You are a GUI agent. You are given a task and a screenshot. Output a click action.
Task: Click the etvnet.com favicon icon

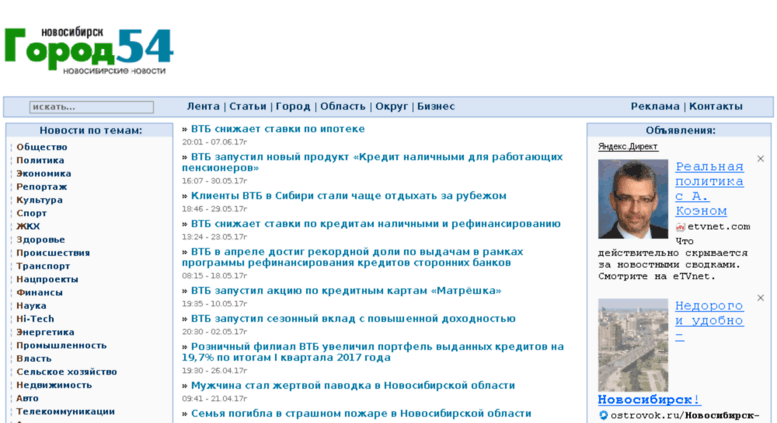(x=680, y=227)
